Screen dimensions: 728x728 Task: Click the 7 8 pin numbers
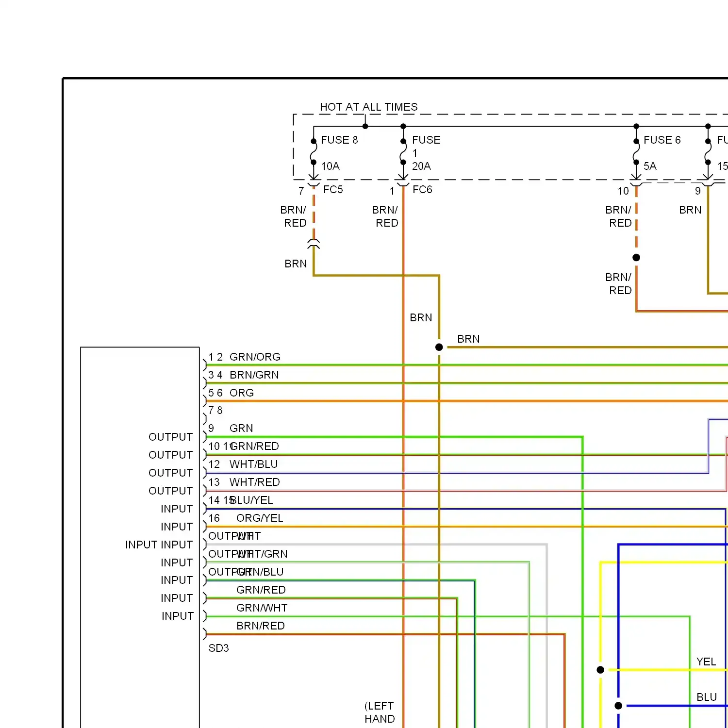point(215,410)
